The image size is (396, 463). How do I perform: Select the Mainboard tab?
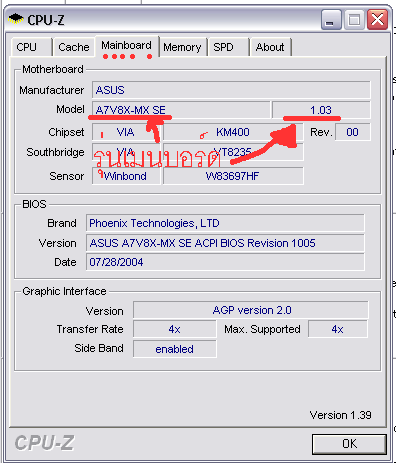coord(127,46)
